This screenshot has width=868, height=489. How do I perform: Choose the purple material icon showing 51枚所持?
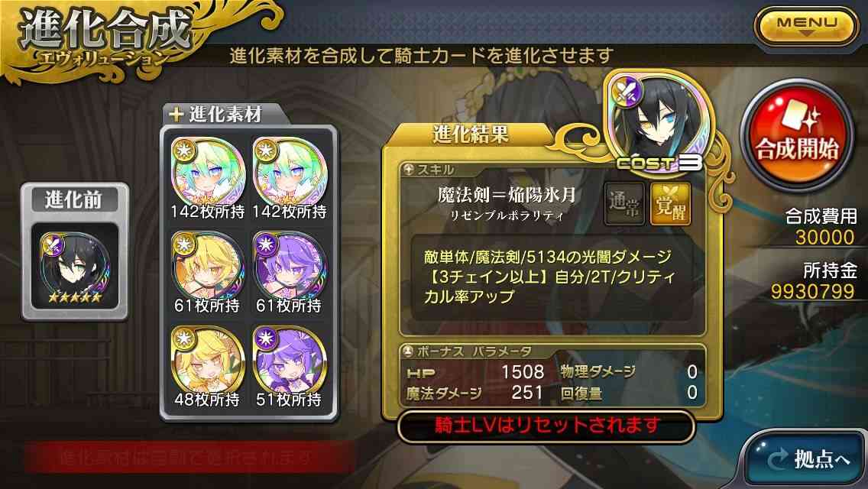pos(290,360)
